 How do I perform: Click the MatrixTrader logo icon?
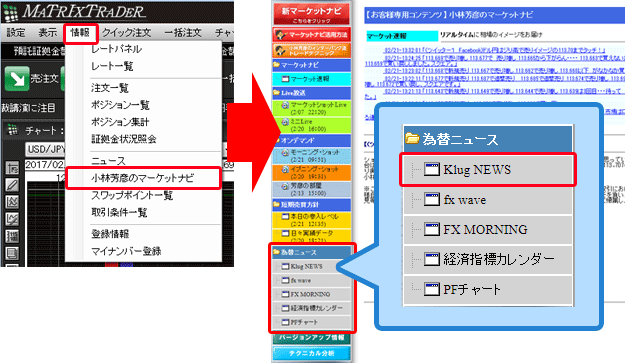point(11,12)
